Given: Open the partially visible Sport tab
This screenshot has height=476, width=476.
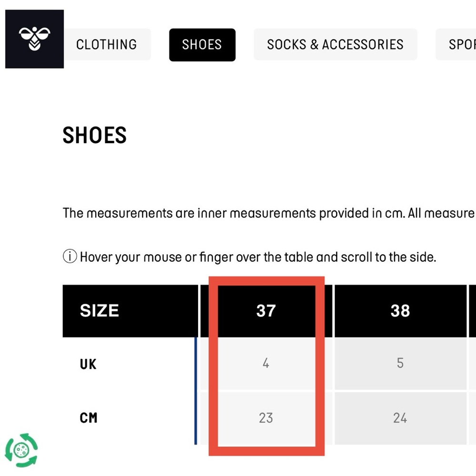Looking at the screenshot, I should click(x=456, y=45).
